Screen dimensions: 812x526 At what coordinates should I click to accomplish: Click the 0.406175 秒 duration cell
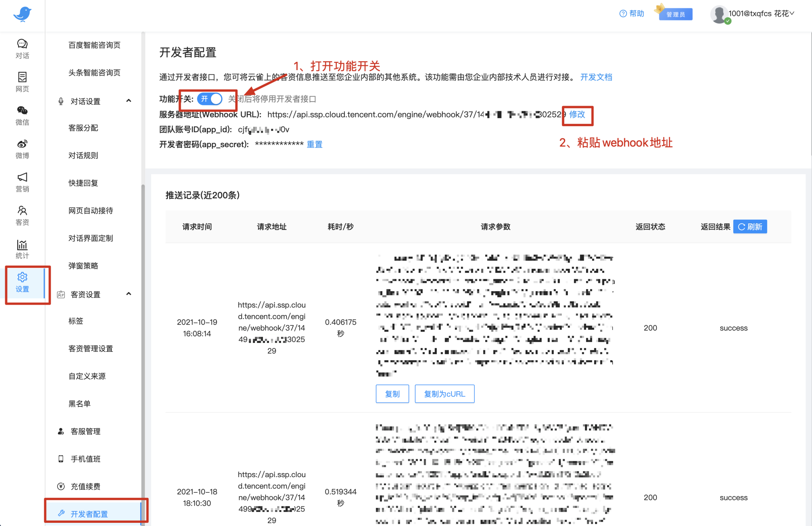340,328
